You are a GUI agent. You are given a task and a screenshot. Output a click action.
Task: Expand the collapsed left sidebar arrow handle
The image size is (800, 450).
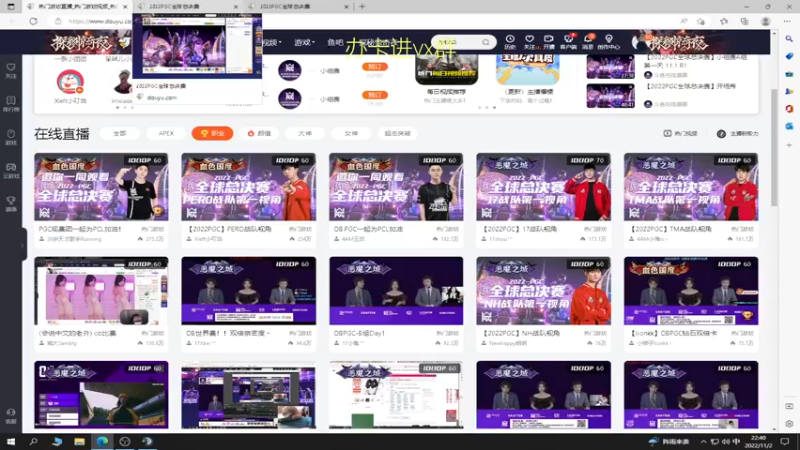pos(23,245)
